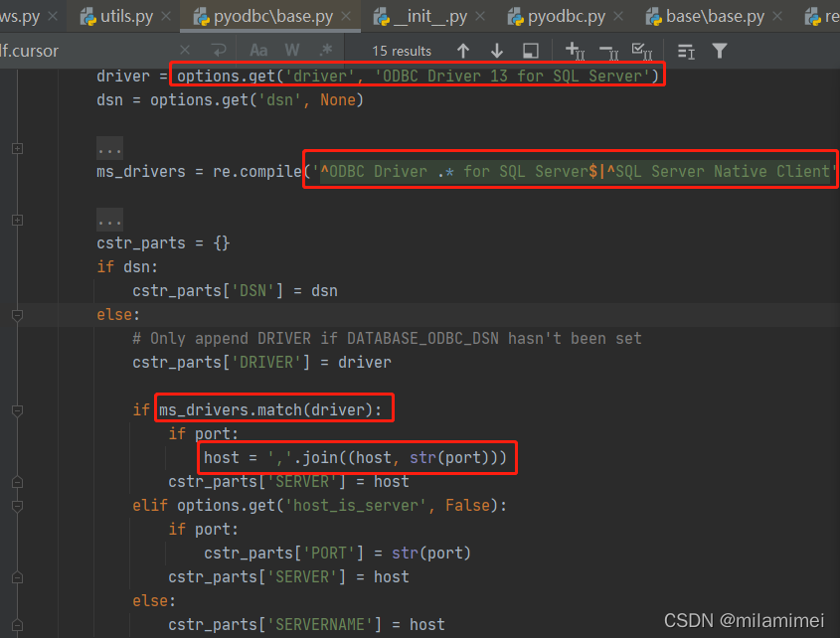Click inside the lf.cursor search field
The height and width of the screenshot is (638, 840).
point(60,50)
